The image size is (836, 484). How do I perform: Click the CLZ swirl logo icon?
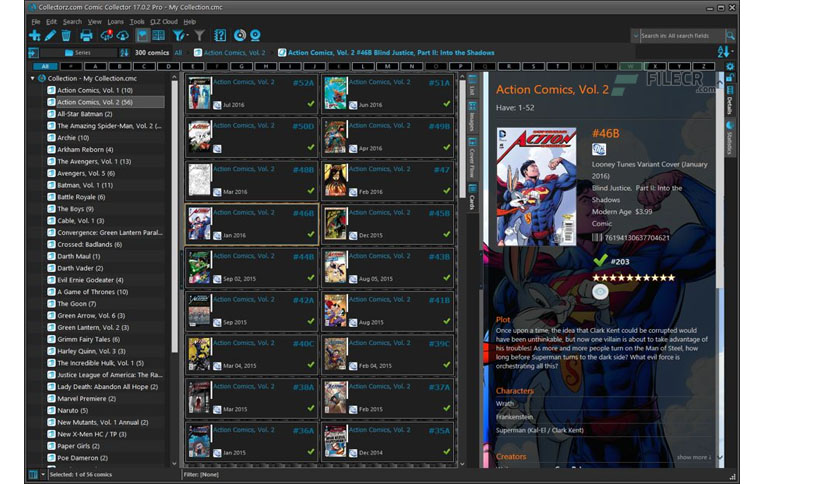(x=240, y=36)
